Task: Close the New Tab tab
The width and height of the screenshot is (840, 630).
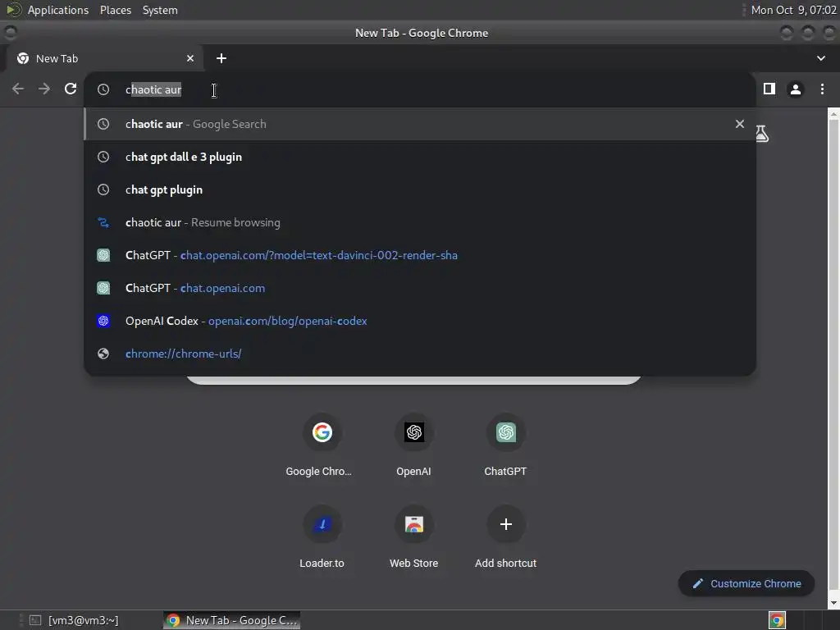Action: [x=190, y=58]
